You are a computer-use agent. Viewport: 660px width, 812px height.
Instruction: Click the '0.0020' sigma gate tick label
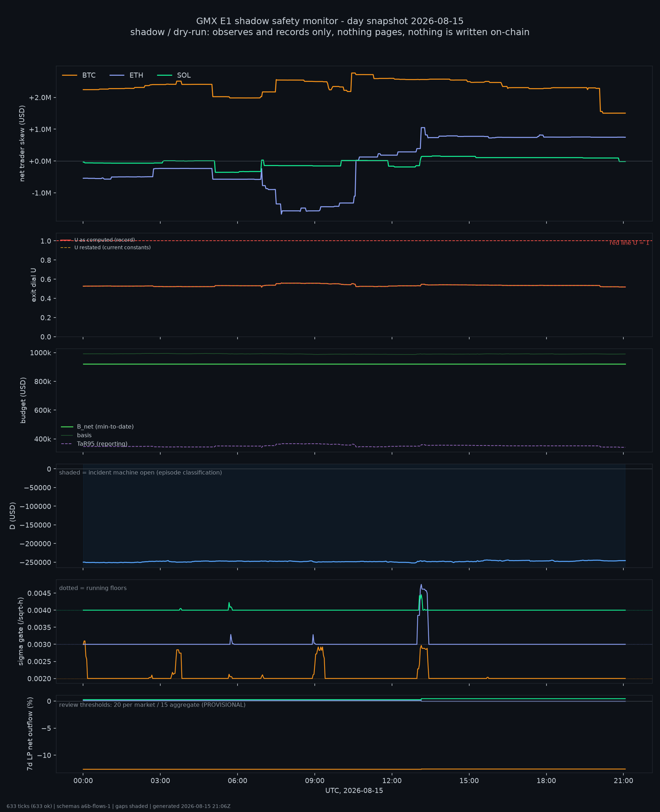pyautogui.click(x=39, y=679)
